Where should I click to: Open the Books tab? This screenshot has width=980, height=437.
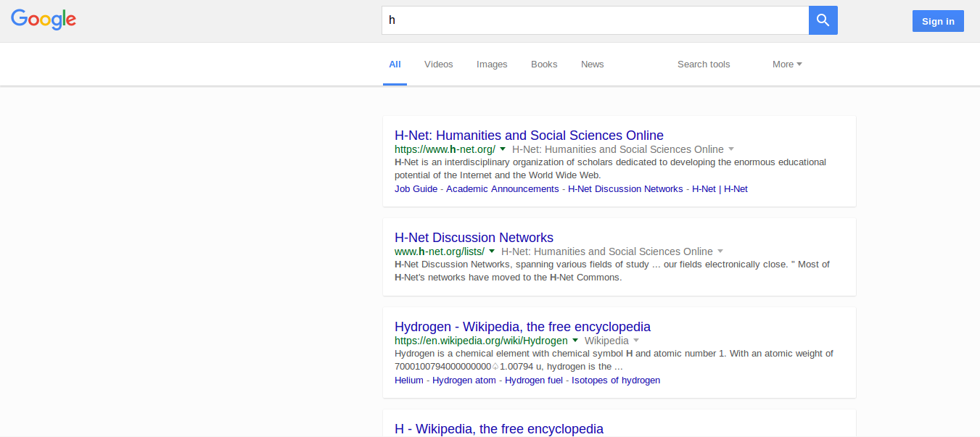tap(544, 64)
